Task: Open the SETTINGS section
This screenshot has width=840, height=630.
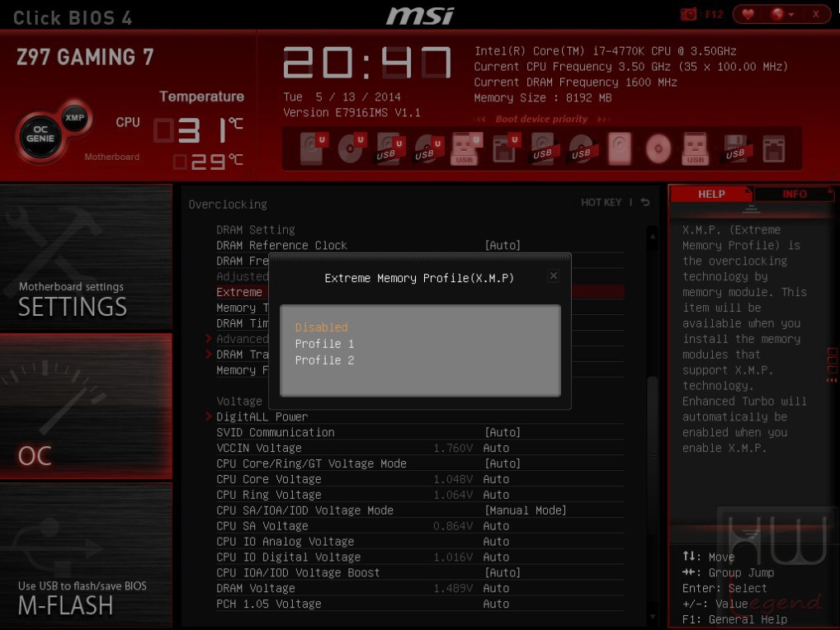Action: [x=86, y=257]
